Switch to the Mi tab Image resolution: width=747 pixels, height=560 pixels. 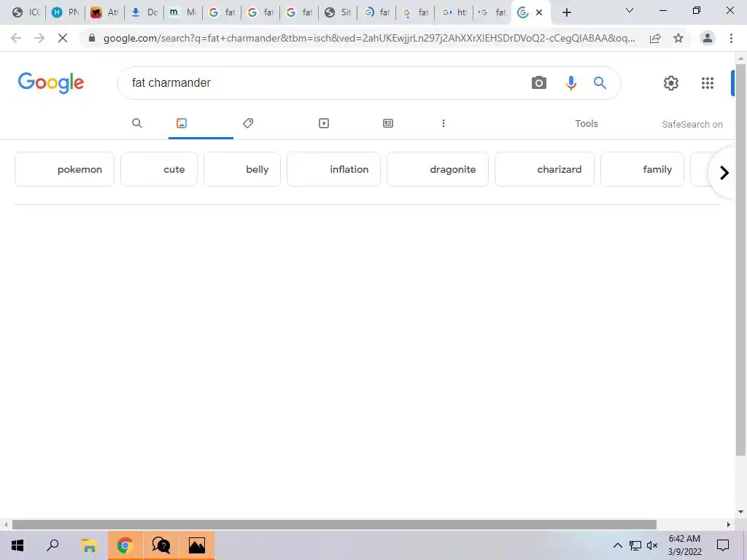(x=183, y=12)
